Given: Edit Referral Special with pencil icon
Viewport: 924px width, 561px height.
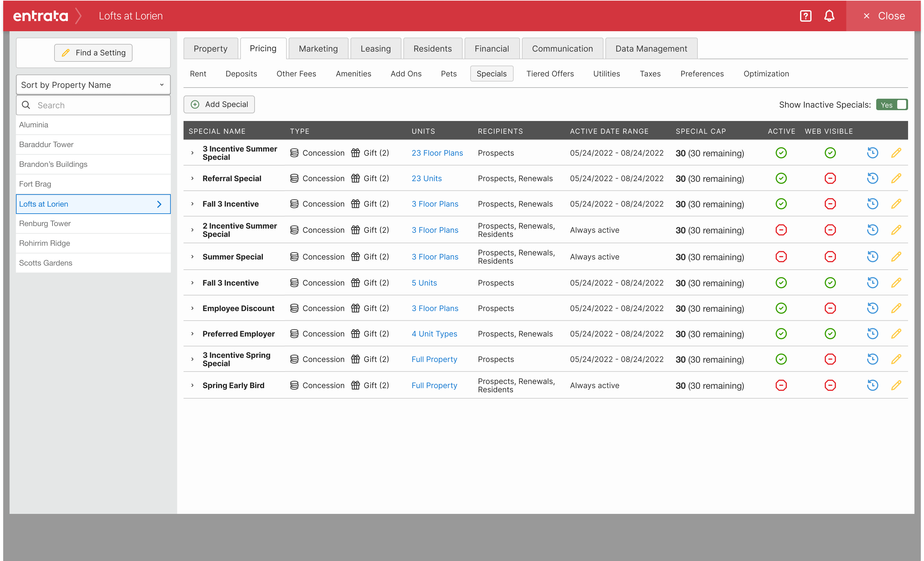Looking at the screenshot, I should [896, 178].
